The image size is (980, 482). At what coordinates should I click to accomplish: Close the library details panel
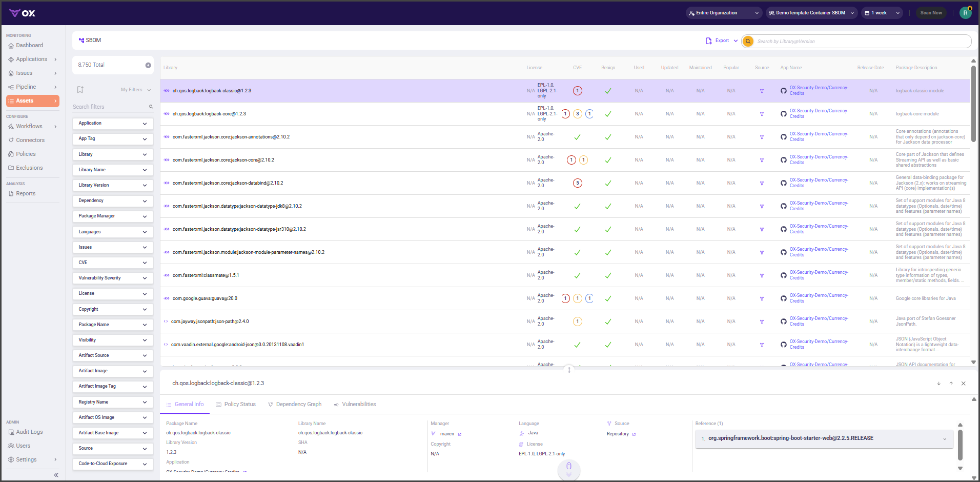point(963,384)
